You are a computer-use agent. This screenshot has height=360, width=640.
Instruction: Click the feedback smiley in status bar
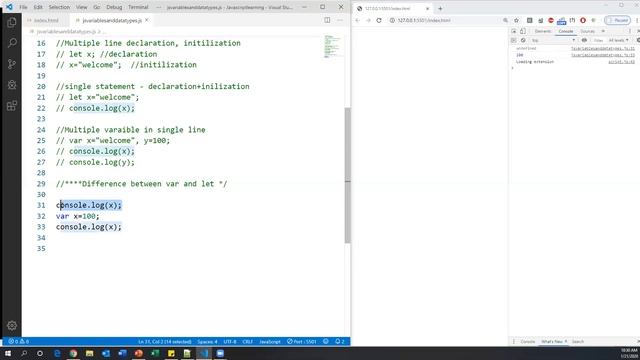pos(326,341)
